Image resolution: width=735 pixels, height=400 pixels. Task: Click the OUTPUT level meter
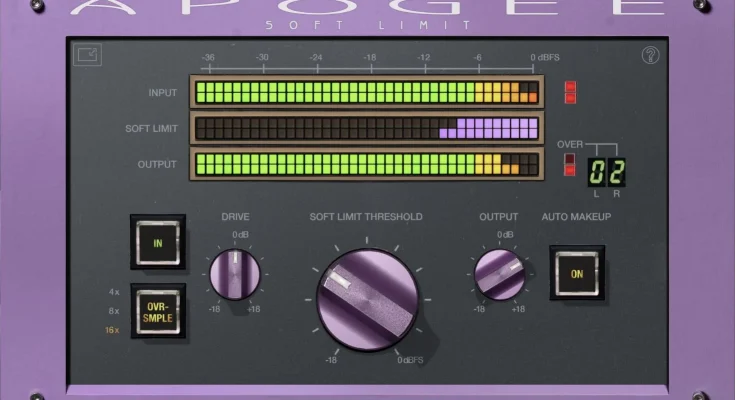[366, 164]
